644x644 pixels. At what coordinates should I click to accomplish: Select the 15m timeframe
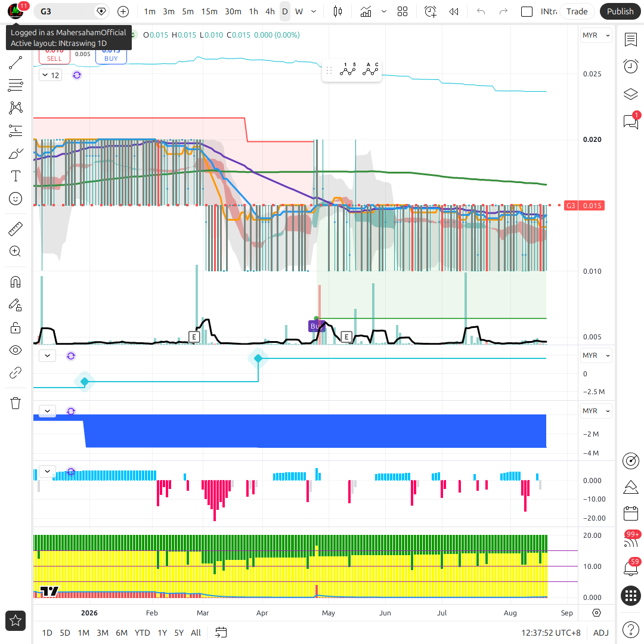[x=209, y=11]
